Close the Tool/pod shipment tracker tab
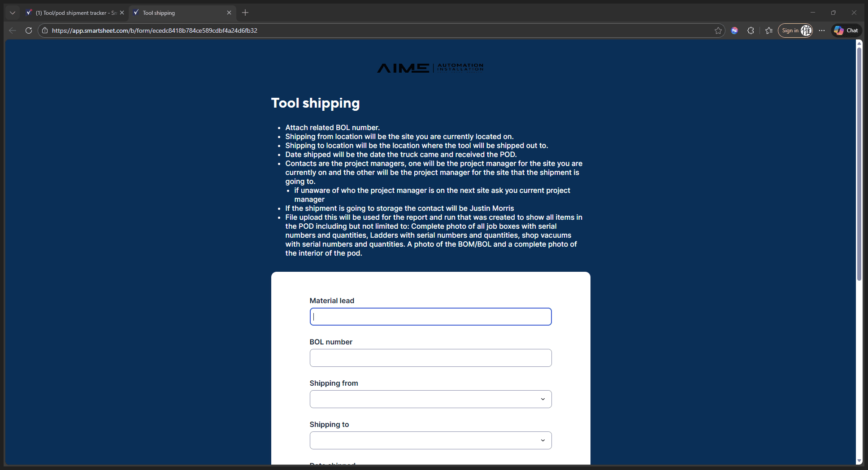This screenshot has width=868, height=470. click(122, 13)
